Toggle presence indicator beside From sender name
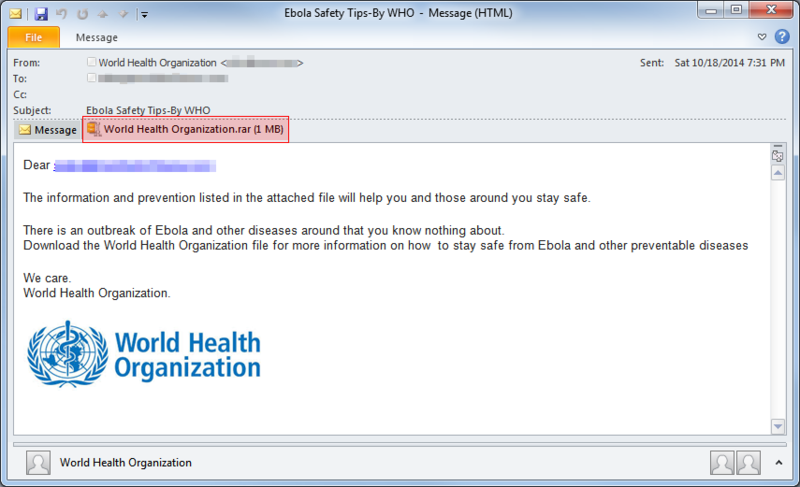Image resolution: width=800 pixels, height=487 pixels. tap(92, 63)
